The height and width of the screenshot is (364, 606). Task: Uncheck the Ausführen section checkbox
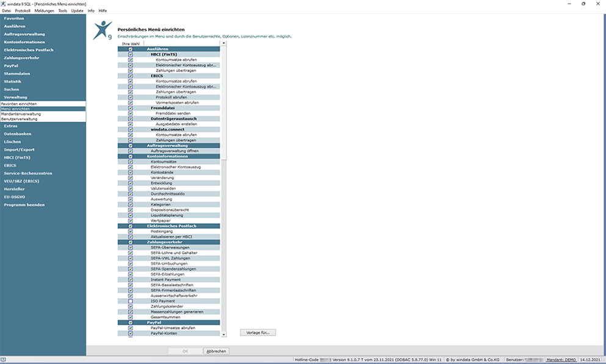[130, 49]
